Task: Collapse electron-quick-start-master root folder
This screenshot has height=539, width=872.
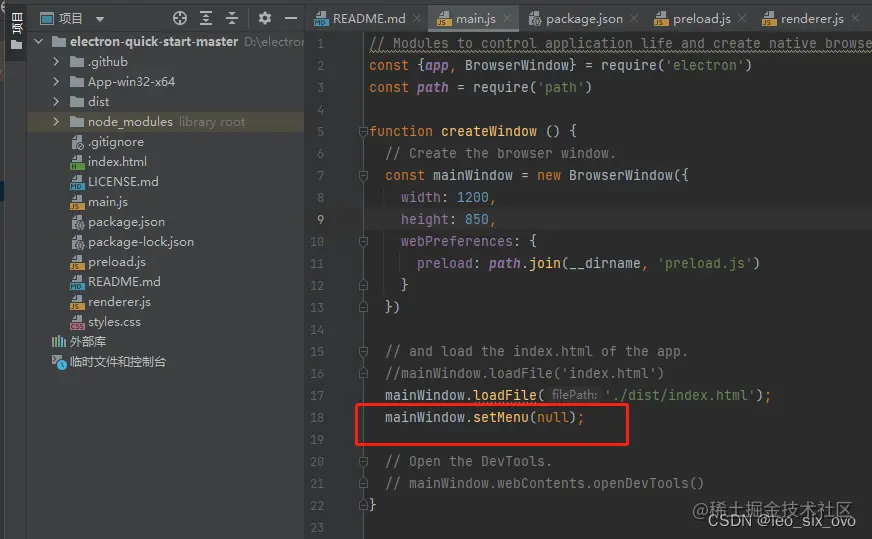Action: 38,41
